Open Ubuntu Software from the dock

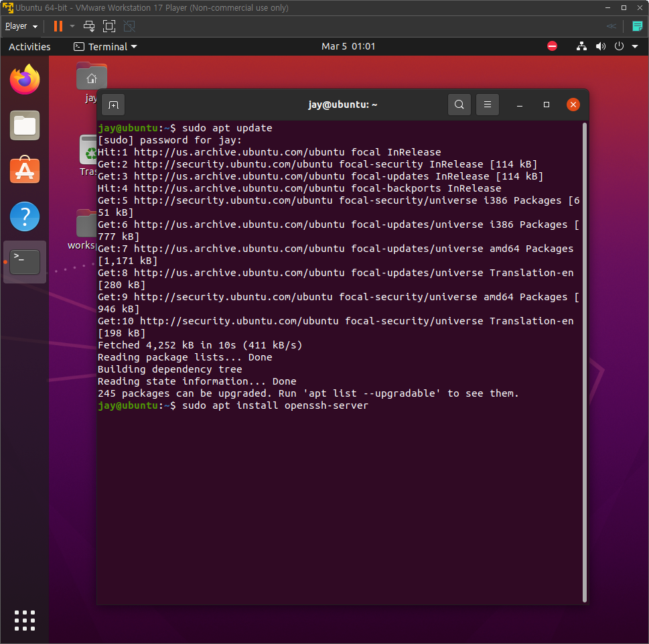pyautogui.click(x=24, y=170)
